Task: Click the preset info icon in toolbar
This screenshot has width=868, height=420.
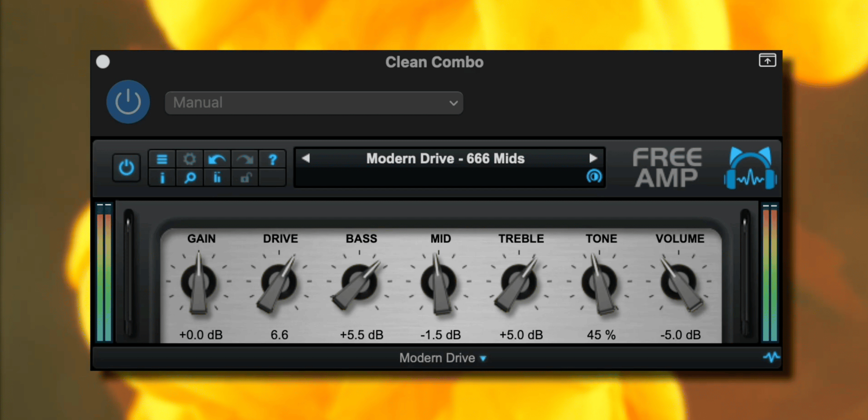Action: 161,177
